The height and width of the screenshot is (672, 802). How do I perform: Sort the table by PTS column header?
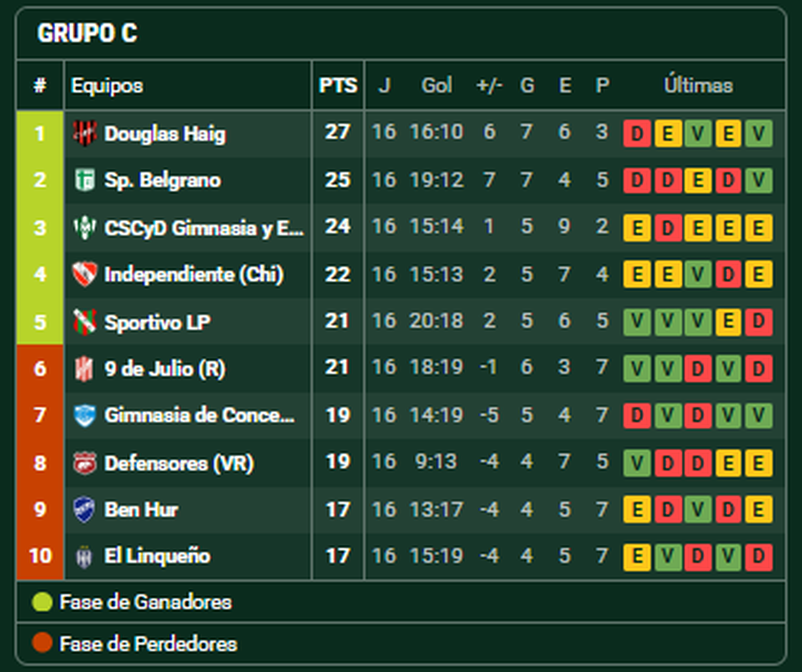(x=338, y=86)
